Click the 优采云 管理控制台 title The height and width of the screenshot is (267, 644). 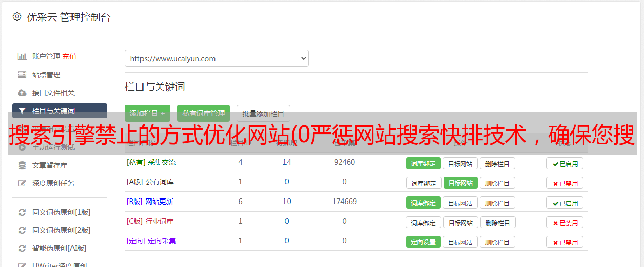[68, 17]
